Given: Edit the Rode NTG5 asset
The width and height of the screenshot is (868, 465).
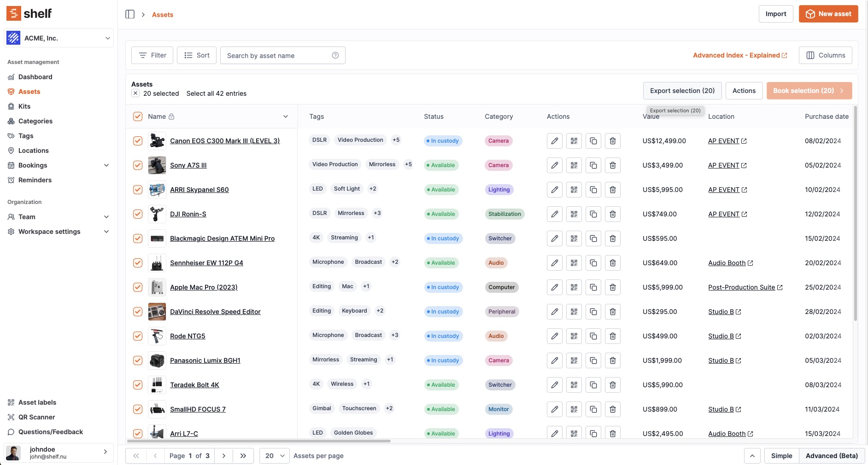Looking at the screenshot, I should (555, 336).
